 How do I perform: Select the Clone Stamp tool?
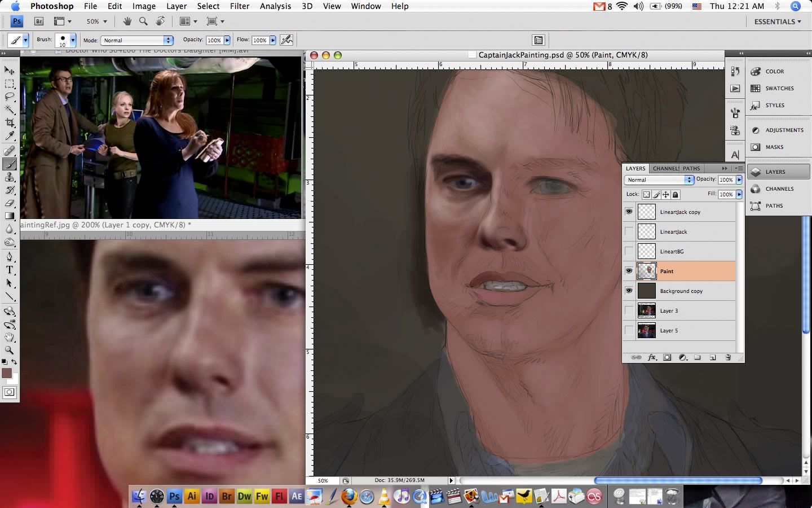coord(10,177)
